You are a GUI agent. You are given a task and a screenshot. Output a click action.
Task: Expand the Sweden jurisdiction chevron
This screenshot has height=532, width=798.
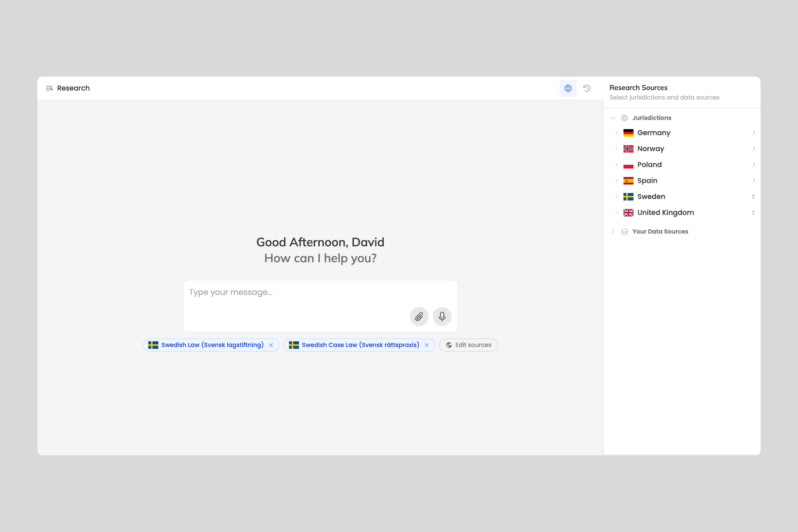pyautogui.click(x=617, y=197)
